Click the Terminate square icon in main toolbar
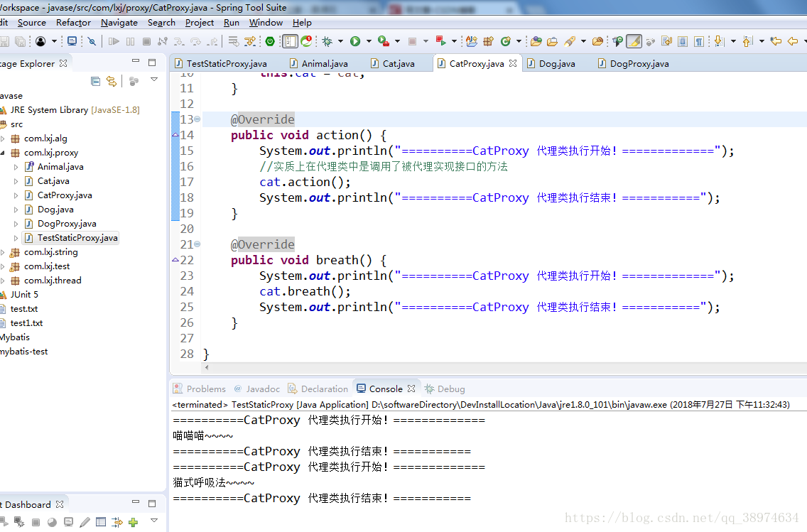The image size is (807, 532). click(x=146, y=41)
